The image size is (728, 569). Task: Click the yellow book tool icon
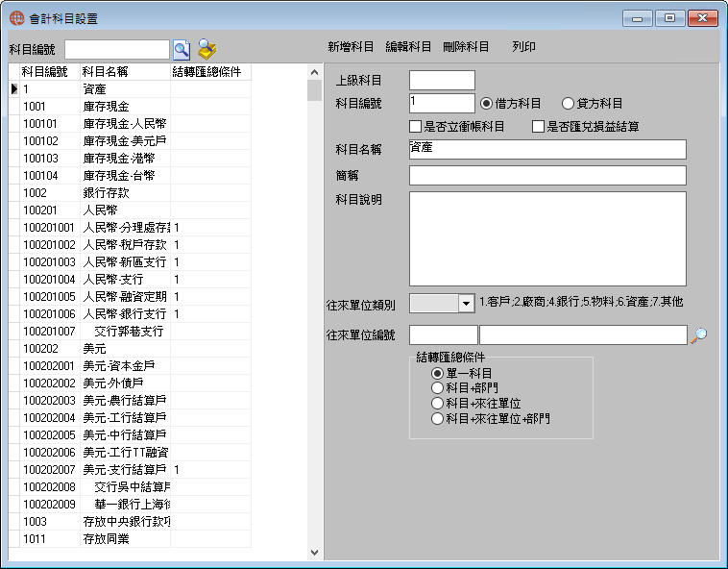point(207,49)
